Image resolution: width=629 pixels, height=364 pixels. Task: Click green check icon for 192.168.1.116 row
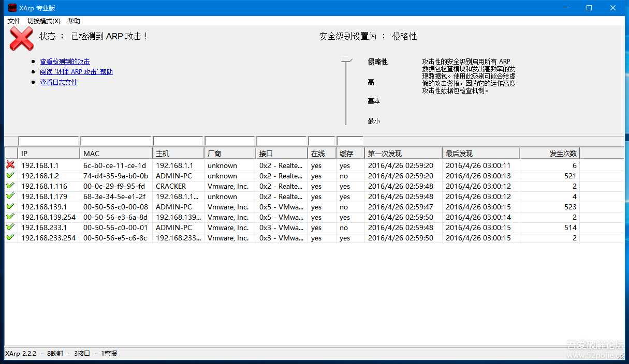click(10, 186)
